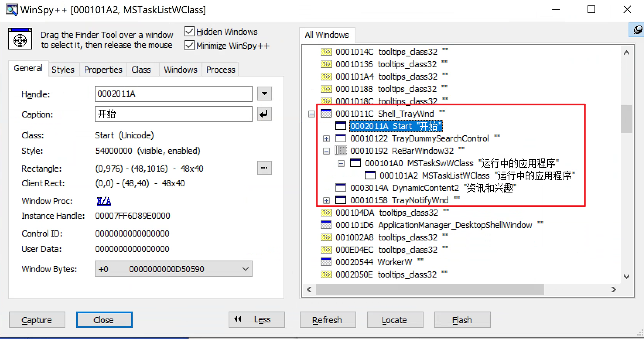Click the scroll right arrow of window list
Viewport: 644px width, 339px height.
614,290
